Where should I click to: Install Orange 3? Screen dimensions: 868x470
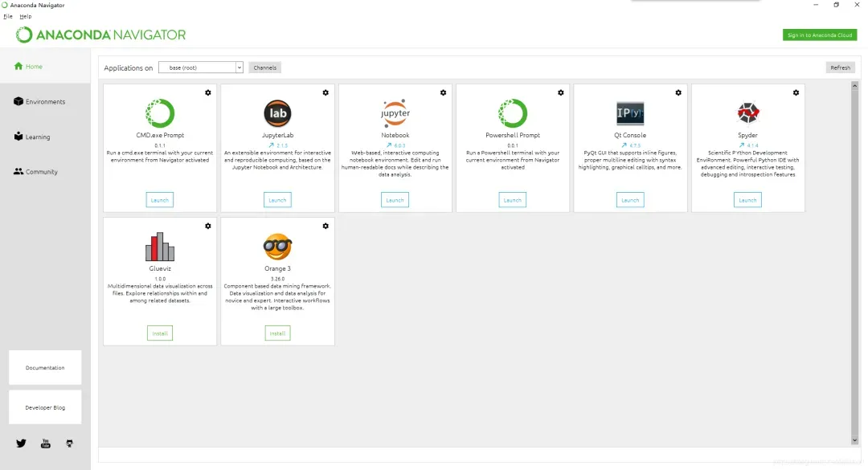pyautogui.click(x=277, y=333)
